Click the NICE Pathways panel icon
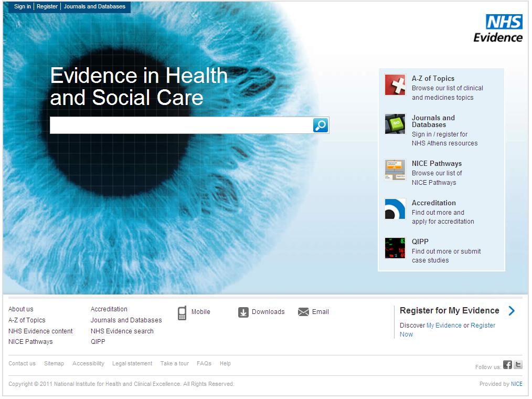The height and width of the screenshot is (399, 532). [395, 170]
